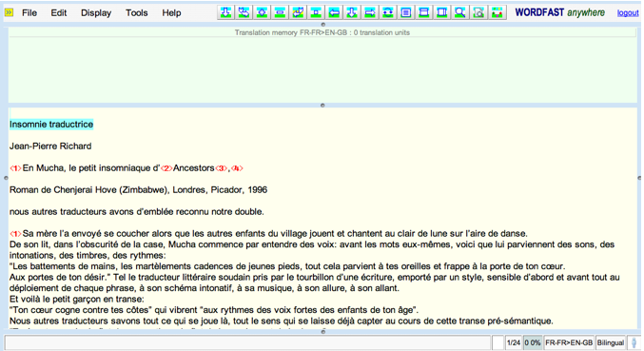Click the left edge handle of the document pane
This screenshot has height=351, width=644.
click(6, 178)
